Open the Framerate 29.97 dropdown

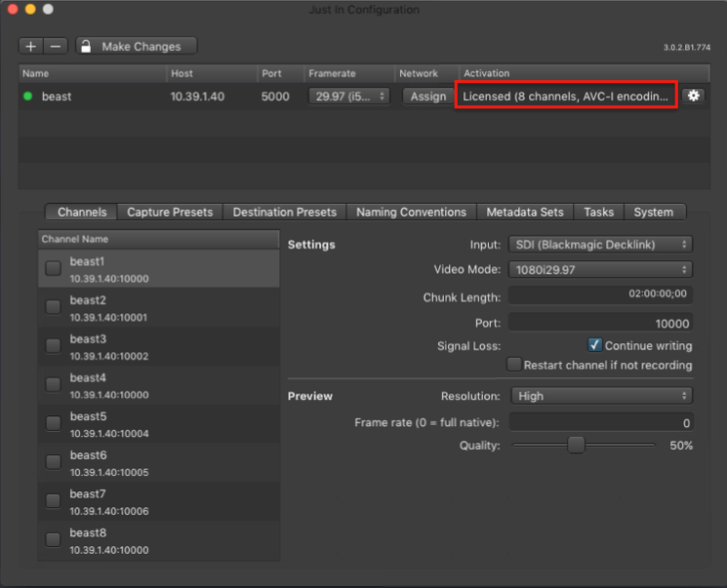349,96
